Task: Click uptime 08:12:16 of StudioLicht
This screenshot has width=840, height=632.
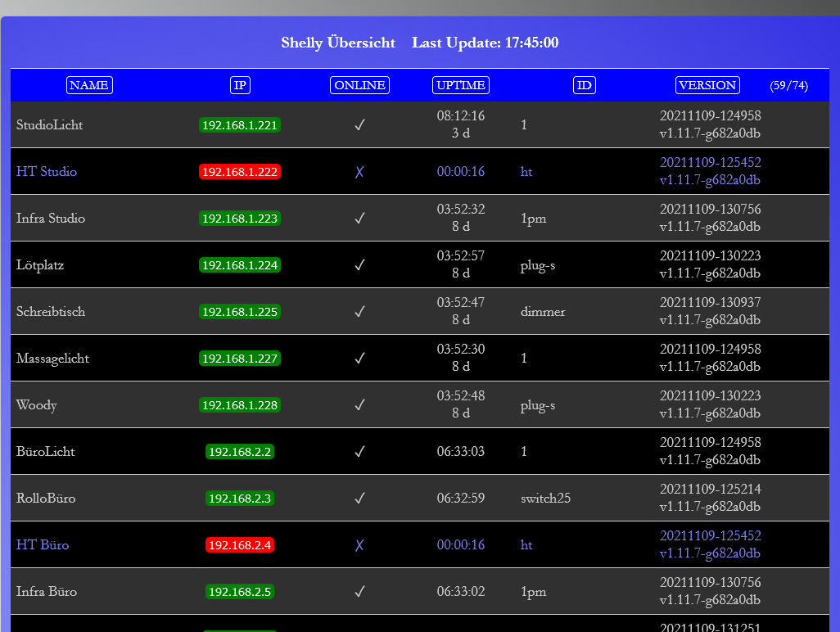Action: pos(461,115)
